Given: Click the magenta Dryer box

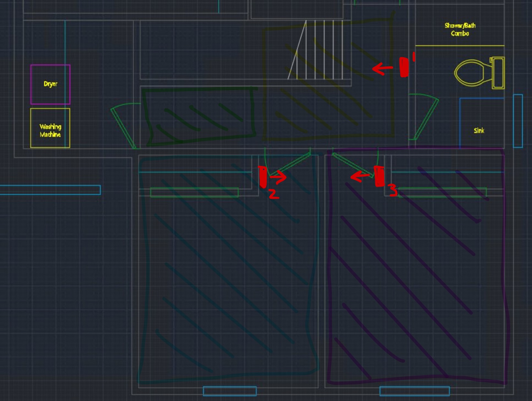Looking at the screenshot, I should pos(50,84).
